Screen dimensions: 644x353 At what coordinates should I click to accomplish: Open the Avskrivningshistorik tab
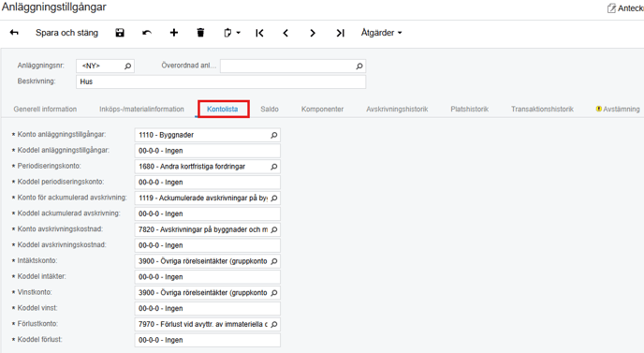[397, 110]
